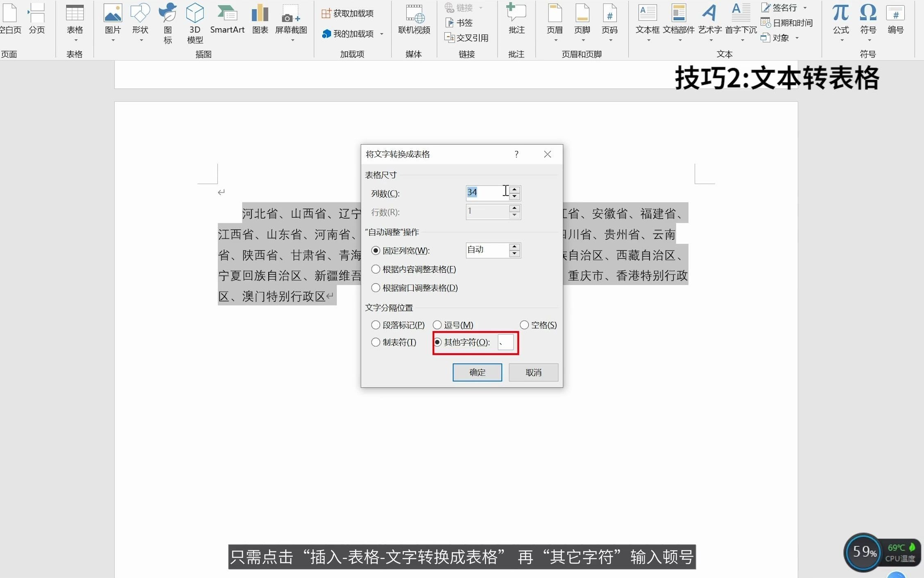924x578 pixels.
Task: Cancel the dialog with 取消
Action: [x=533, y=372]
